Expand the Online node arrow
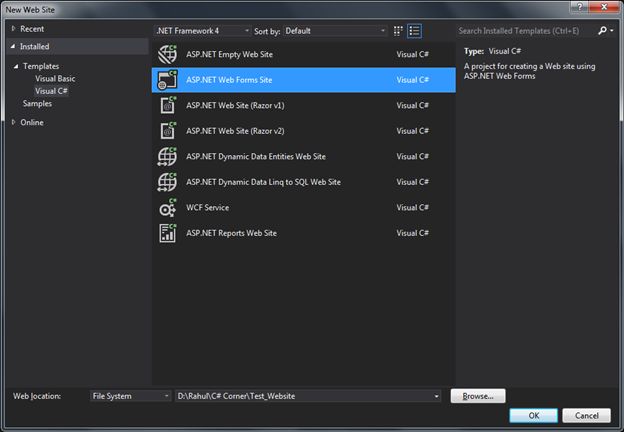Image resolution: width=624 pixels, height=432 pixels. [13, 122]
